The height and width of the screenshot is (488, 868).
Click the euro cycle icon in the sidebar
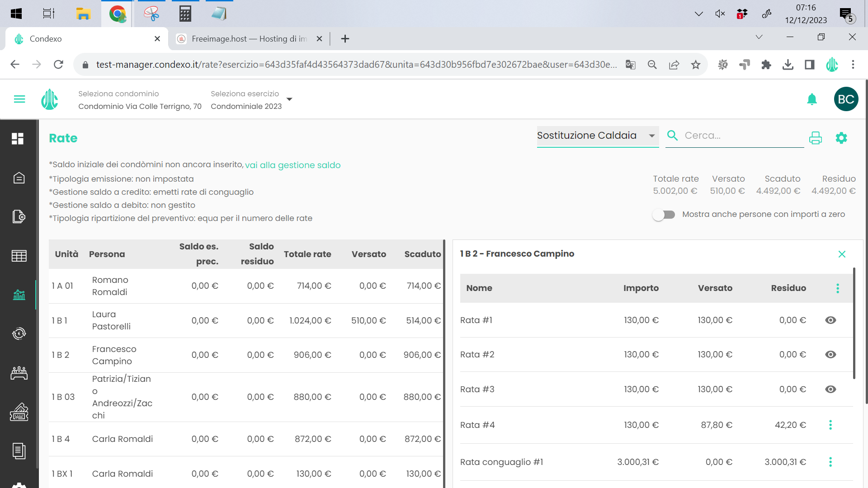19,333
